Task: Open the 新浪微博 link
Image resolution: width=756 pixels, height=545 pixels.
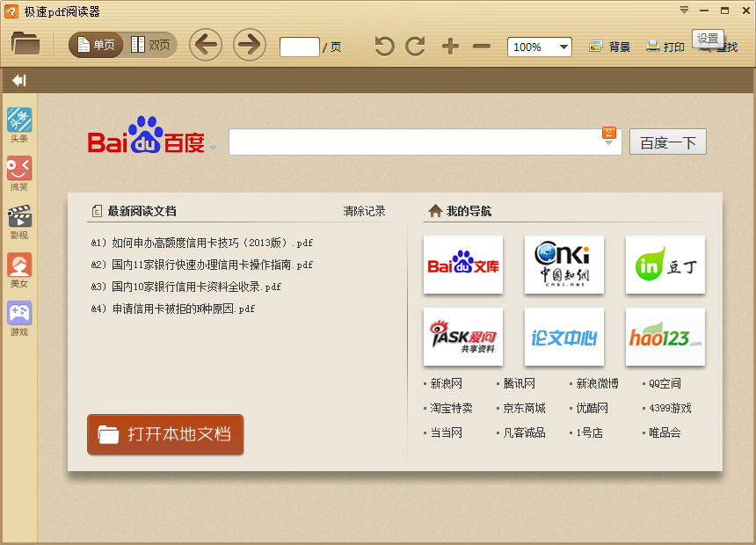Action: coord(598,383)
